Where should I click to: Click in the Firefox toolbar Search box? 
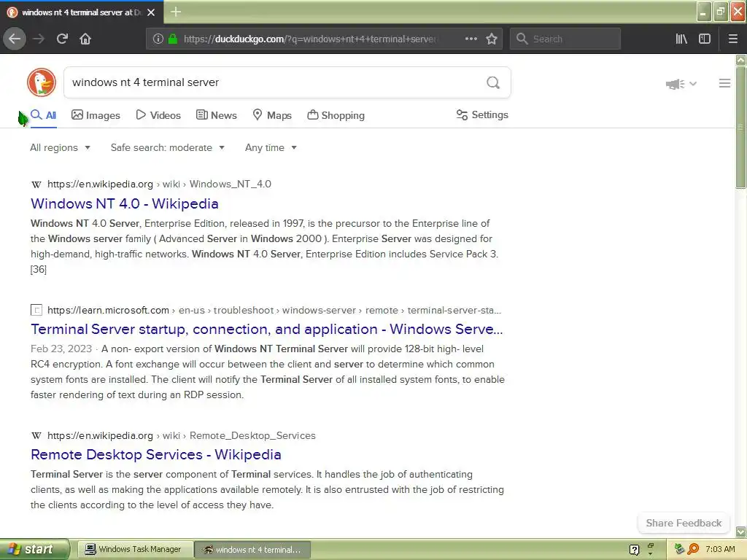(565, 39)
